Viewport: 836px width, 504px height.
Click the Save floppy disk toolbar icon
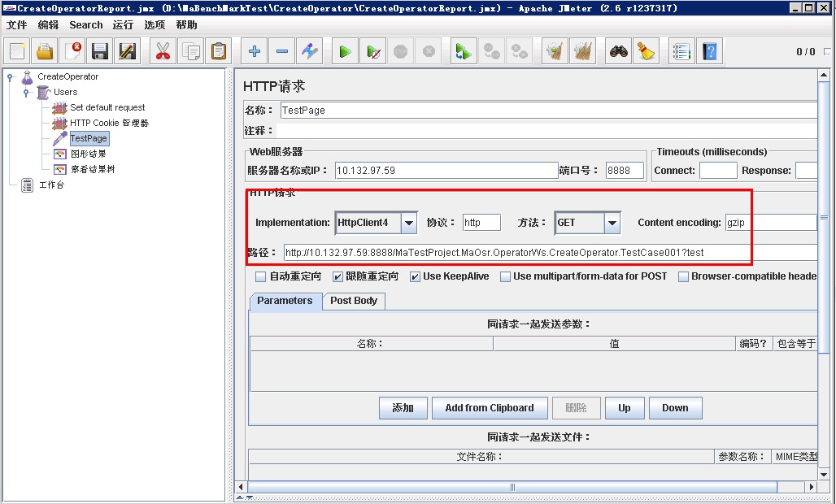click(101, 52)
